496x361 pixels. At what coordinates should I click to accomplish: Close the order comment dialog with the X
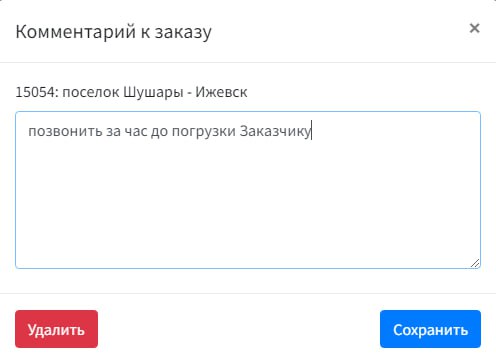click(x=474, y=28)
